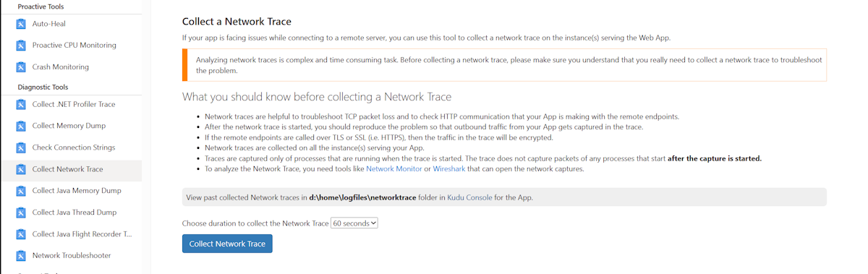
Task: Open the Network Monitor link
Action: coord(393,169)
